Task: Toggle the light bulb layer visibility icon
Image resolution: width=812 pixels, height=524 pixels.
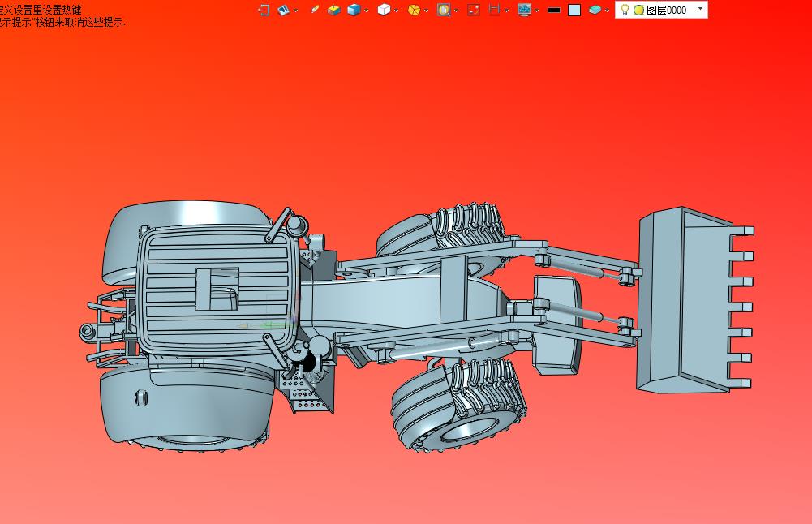Action: [x=625, y=10]
